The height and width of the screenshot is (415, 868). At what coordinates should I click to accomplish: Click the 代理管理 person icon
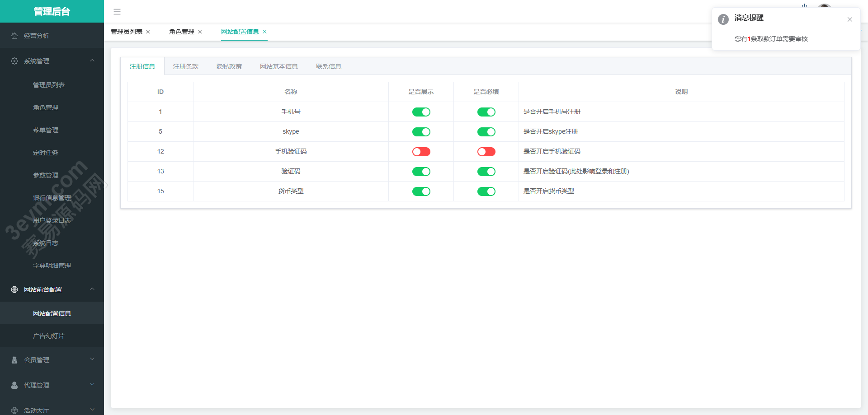[x=14, y=385]
